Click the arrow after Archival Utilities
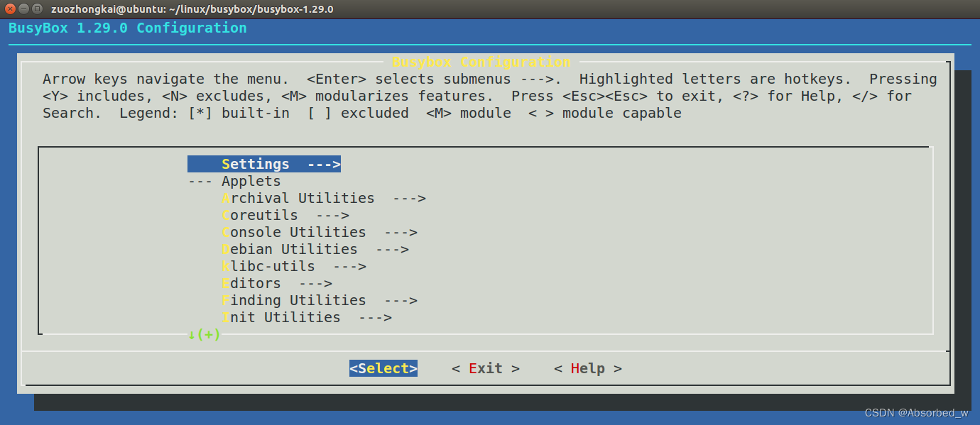 pyautogui.click(x=409, y=198)
